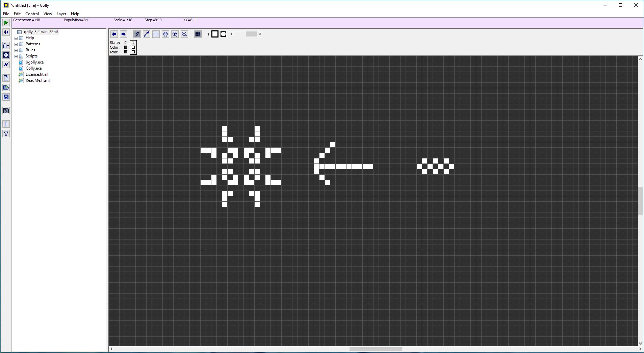Open the View menu
Image resolution: width=644 pixels, height=353 pixels.
point(48,14)
